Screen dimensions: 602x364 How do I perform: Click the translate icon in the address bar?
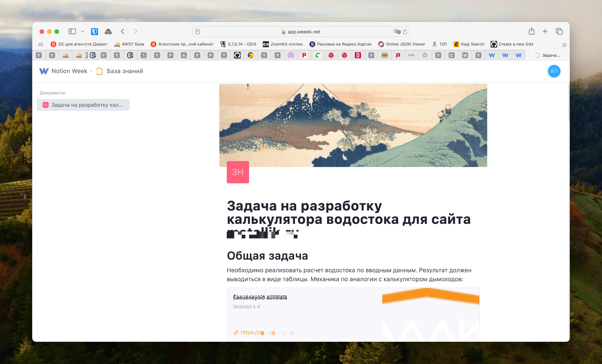[x=397, y=32]
